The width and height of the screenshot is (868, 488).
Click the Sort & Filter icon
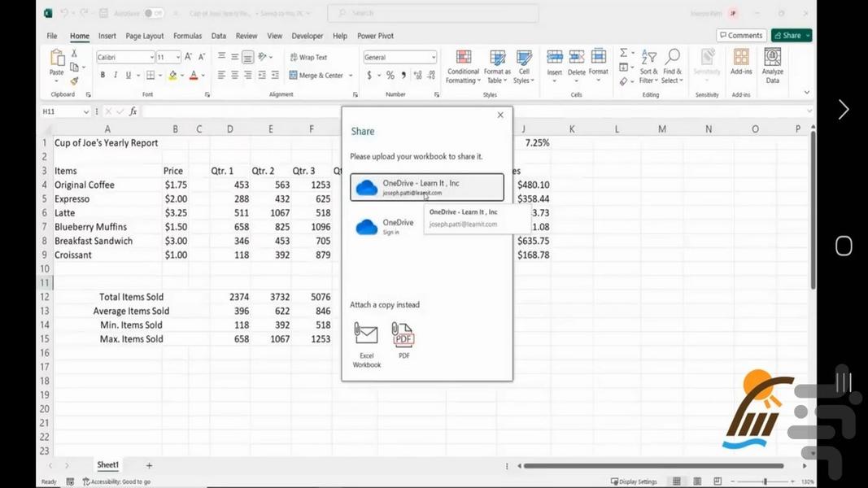[x=648, y=66]
